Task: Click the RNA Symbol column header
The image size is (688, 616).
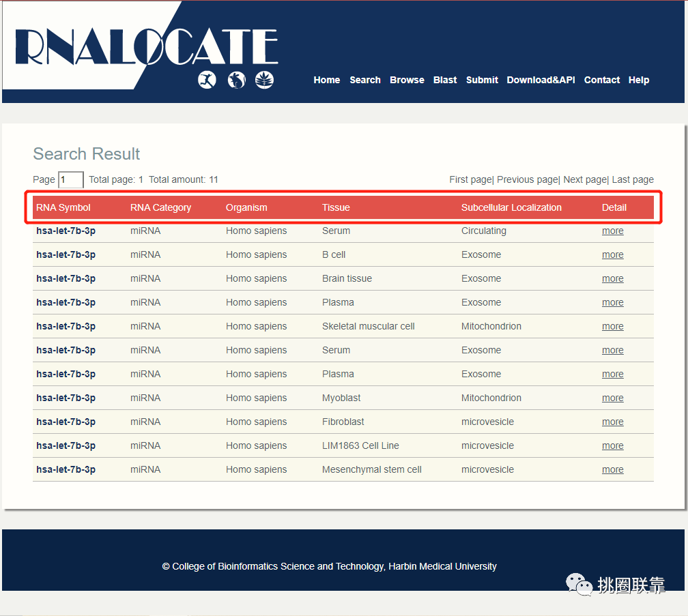Action: (63, 207)
